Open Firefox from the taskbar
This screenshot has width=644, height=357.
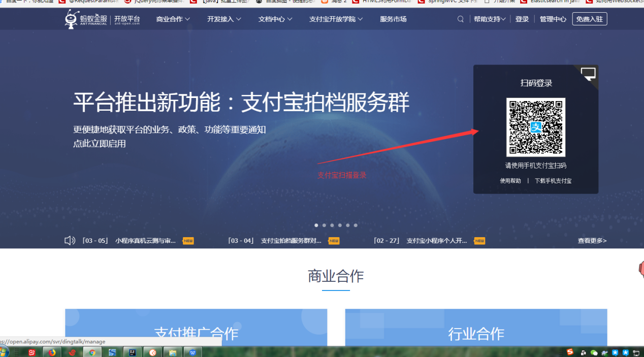point(52,352)
